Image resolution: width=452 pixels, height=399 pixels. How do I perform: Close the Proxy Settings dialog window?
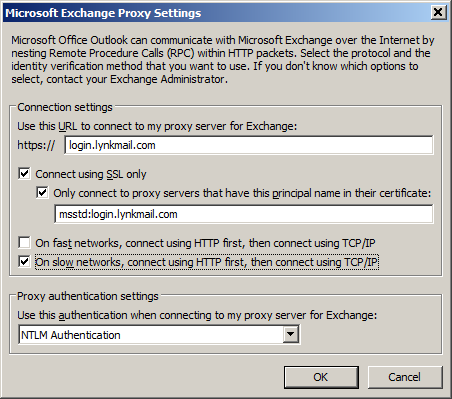point(438,12)
